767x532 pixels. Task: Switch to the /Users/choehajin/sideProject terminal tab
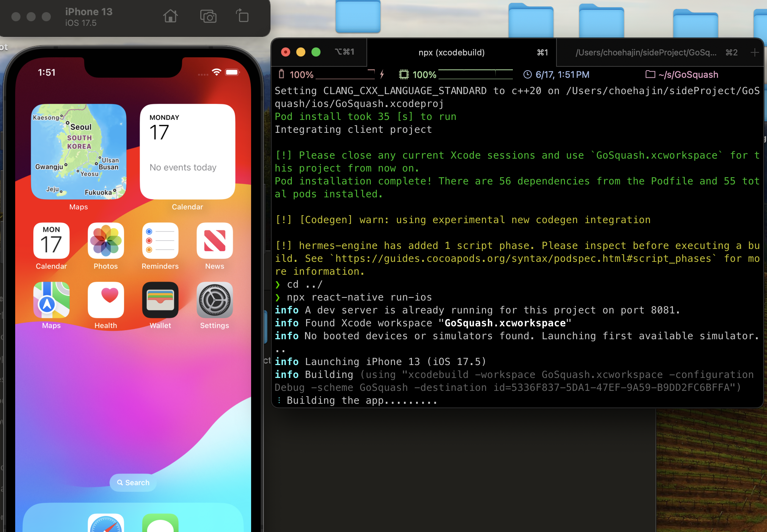651,52
